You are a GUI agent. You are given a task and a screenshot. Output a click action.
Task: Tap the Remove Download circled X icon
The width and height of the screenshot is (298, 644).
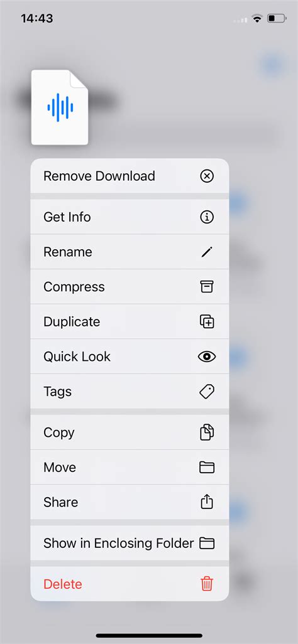[207, 176]
